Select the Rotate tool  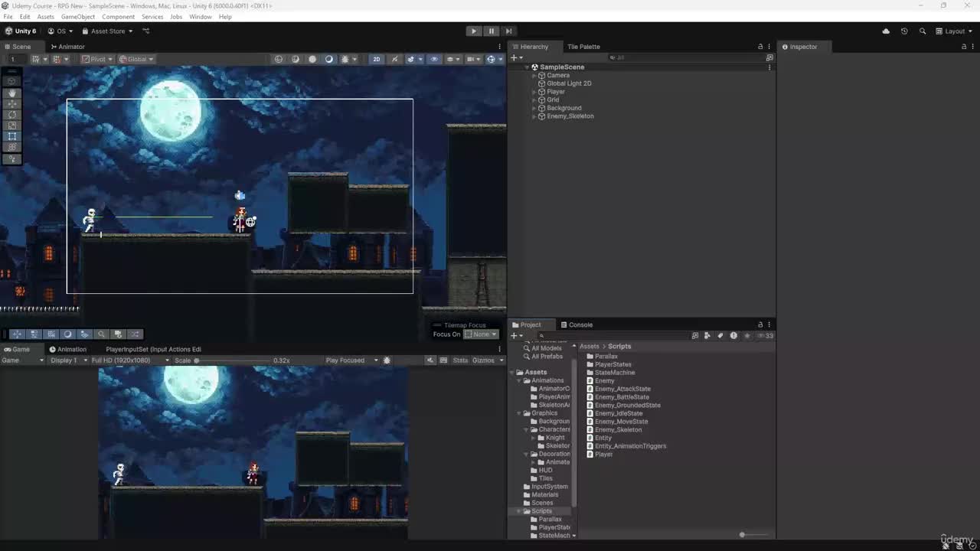(12, 115)
